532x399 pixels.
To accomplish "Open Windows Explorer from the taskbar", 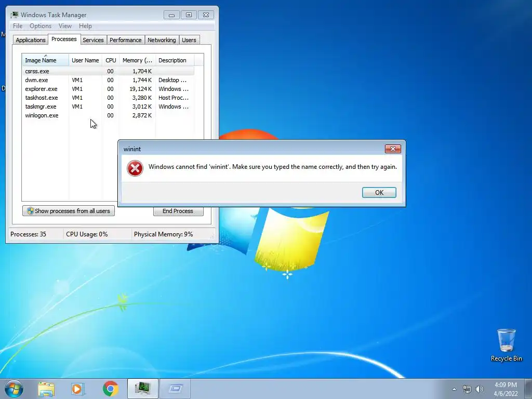I will click(46, 389).
